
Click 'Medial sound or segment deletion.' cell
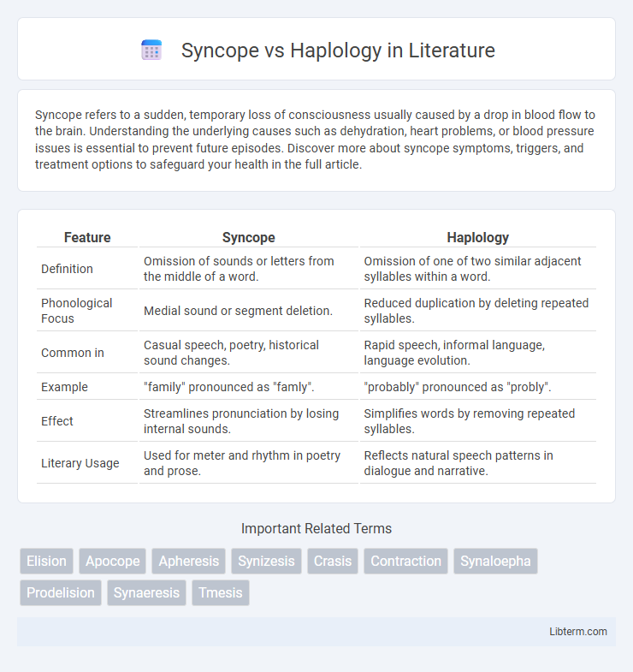248,311
